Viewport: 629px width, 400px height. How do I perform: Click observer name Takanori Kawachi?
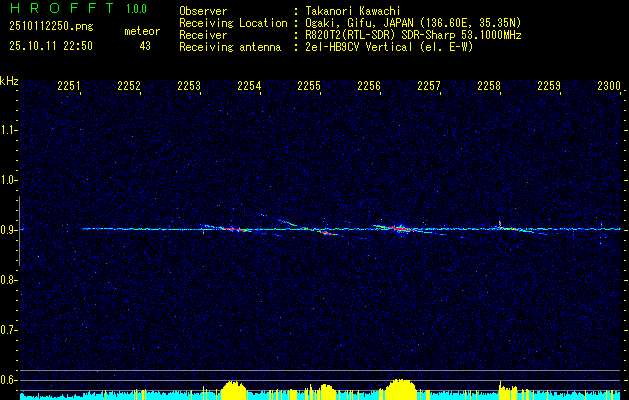[x=353, y=11]
